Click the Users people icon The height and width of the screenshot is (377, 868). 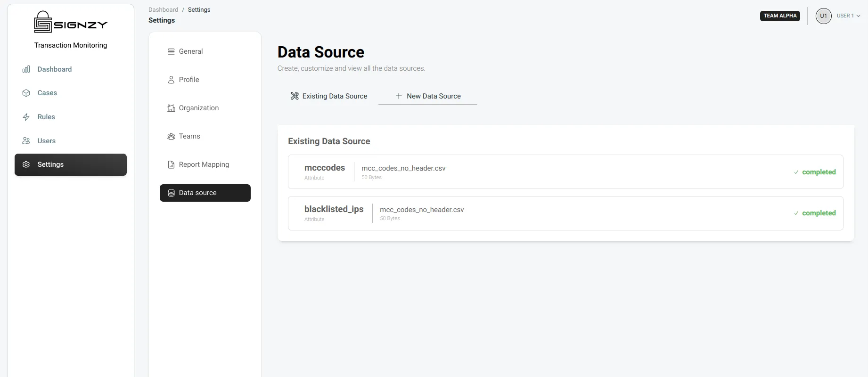(x=26, y=141)
